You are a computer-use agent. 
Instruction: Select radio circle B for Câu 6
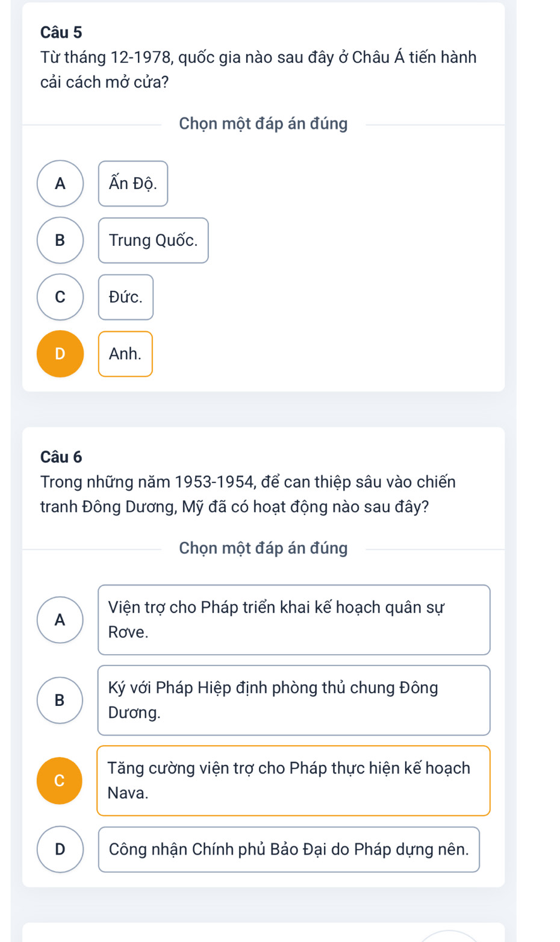coord(60,700)
